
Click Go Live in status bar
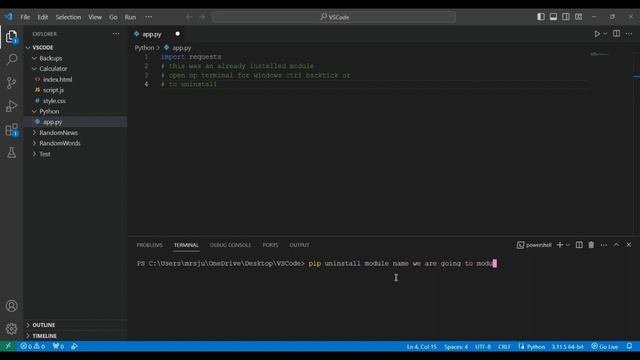(x=604, y=347)
